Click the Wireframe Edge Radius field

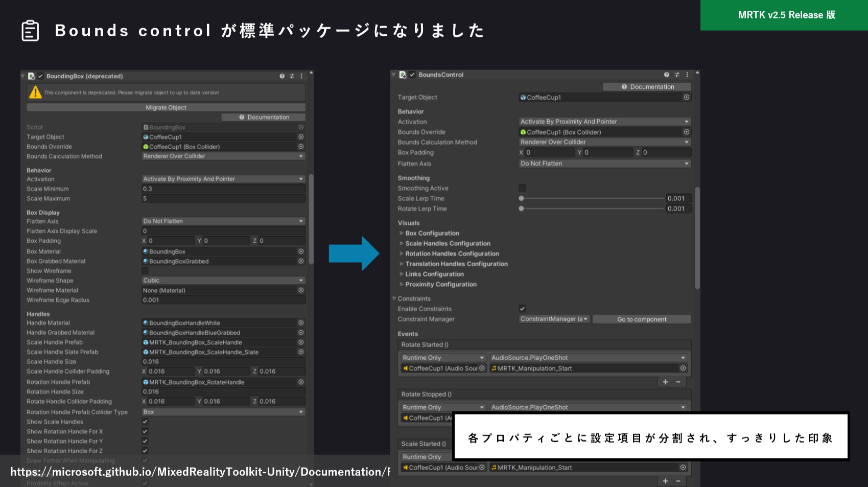point(224,300)
